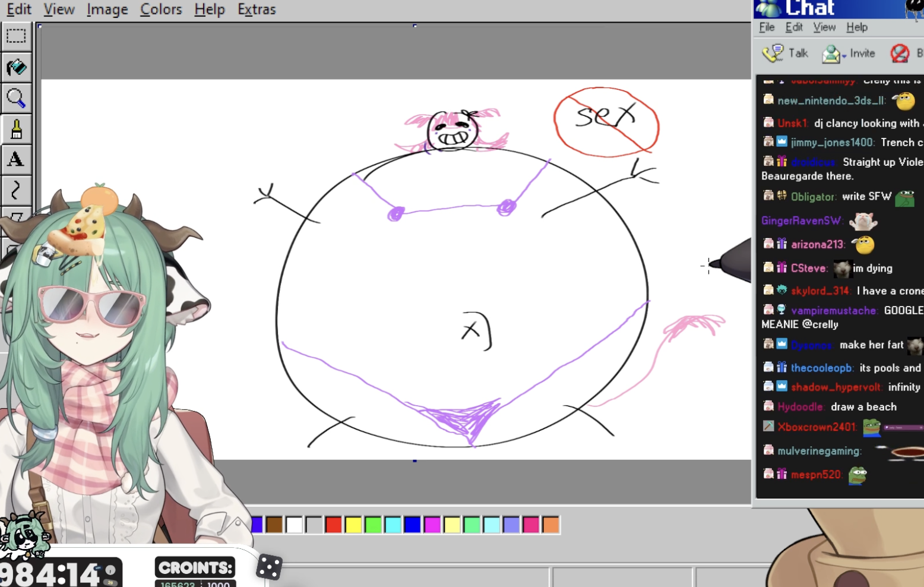
Task: Click the Invite button label
Action: [x=862, y=53]
